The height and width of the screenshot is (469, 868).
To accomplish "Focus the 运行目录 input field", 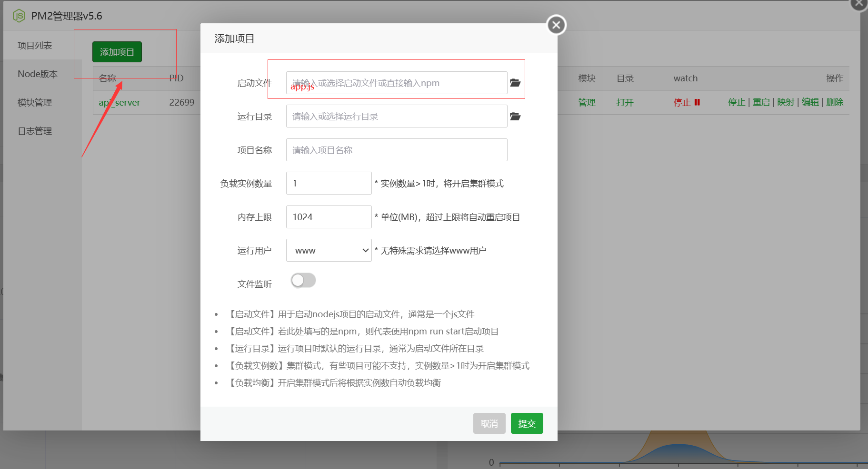I will point(397,117).
